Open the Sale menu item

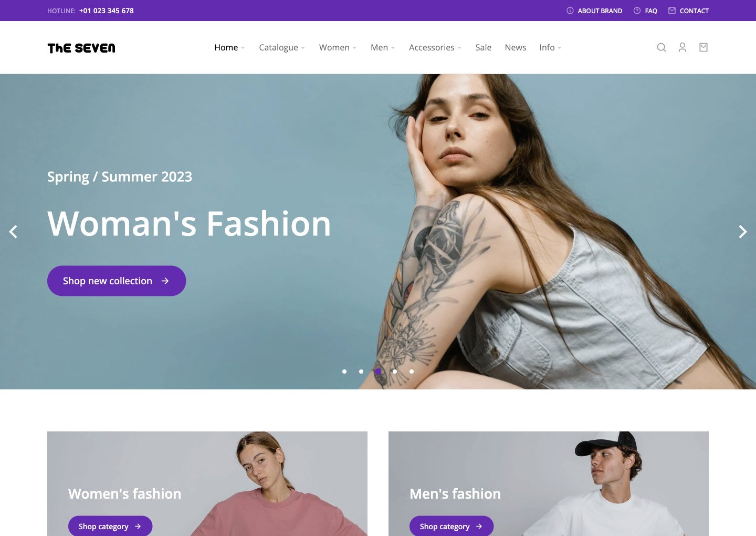pos(484,47)
